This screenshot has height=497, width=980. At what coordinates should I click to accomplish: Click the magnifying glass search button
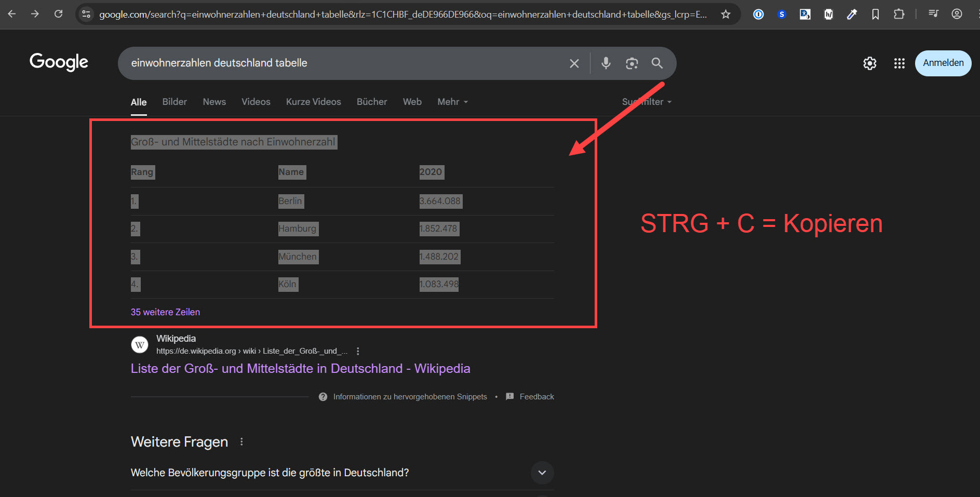[657, 63]
